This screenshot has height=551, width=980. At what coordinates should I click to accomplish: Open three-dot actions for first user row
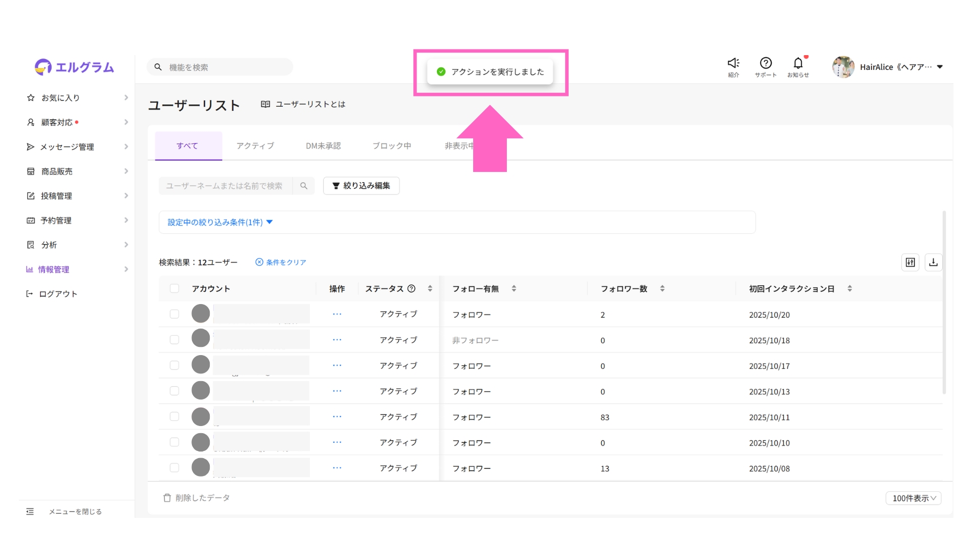click(337, 314)
